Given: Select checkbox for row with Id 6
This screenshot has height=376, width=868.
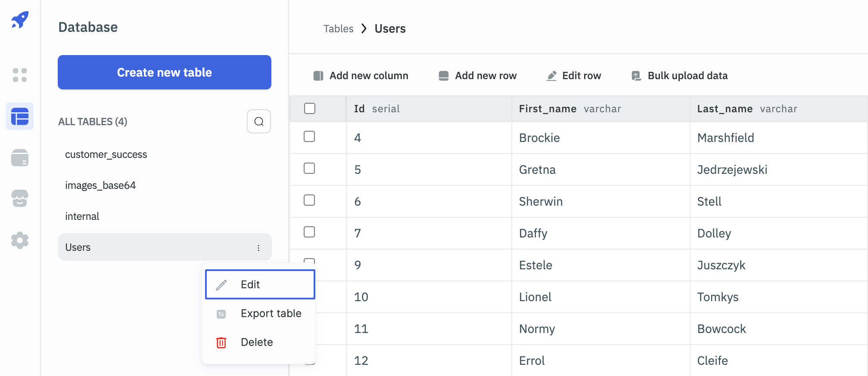Looking at the screenshot, I should tap(309, 200).
